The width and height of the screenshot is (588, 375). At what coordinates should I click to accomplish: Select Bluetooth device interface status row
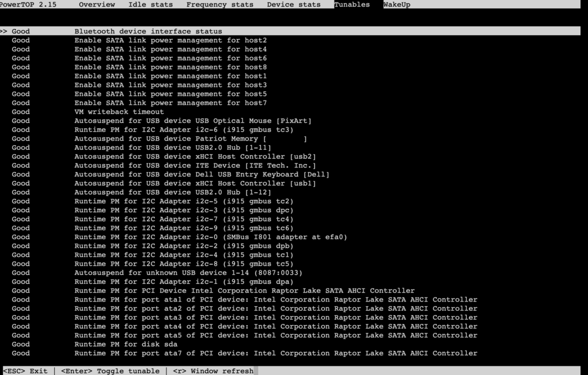pos(290,31)
